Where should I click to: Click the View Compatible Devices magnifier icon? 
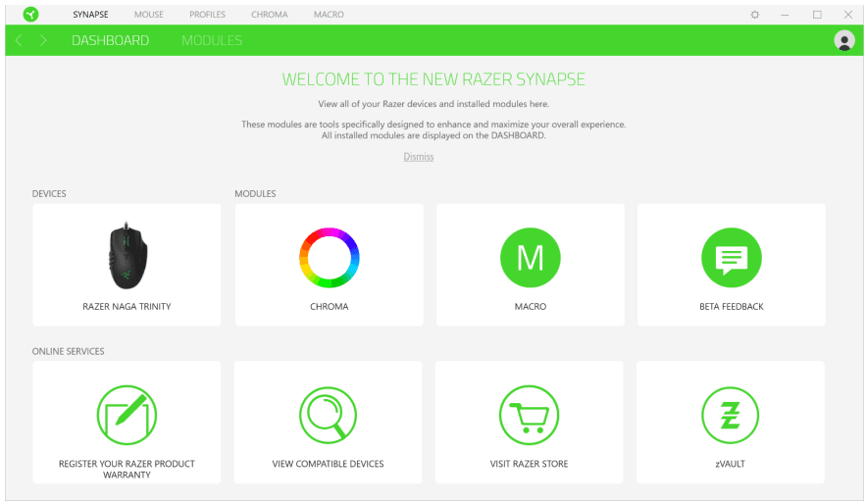(x=328, y=415)
